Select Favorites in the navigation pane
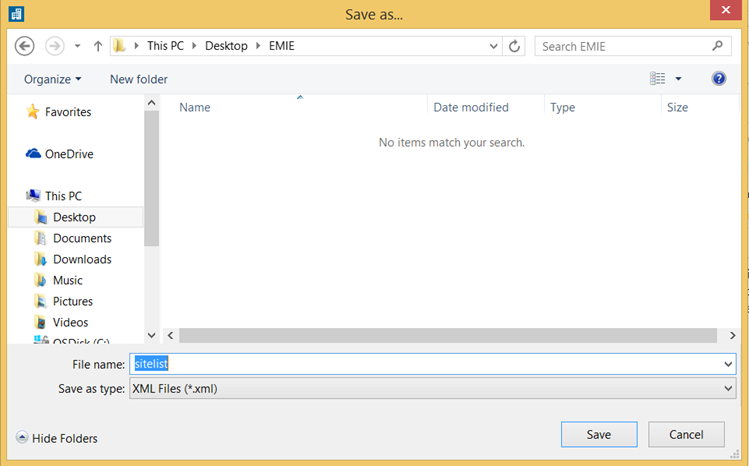Screen dimensions: 749x466 click(68, 112)
